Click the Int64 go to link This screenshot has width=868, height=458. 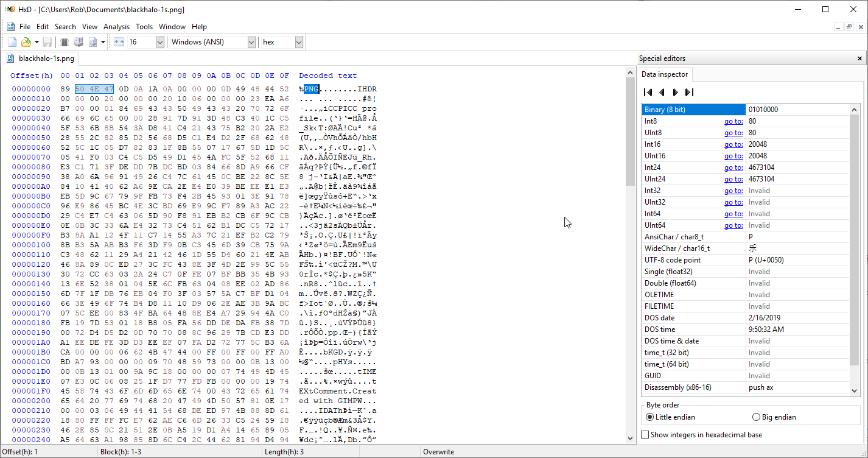[733, 214]
